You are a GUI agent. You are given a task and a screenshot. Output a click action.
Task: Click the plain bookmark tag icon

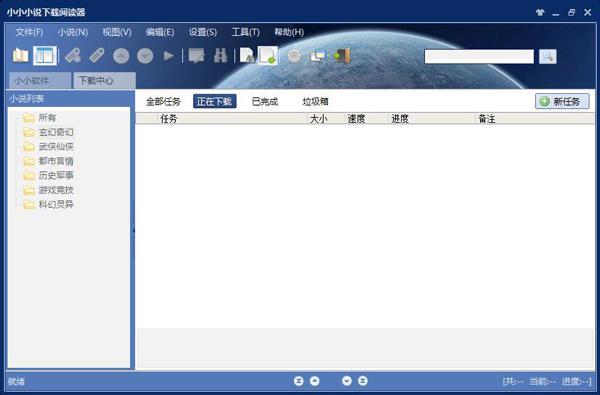click(x=97, y=56)
